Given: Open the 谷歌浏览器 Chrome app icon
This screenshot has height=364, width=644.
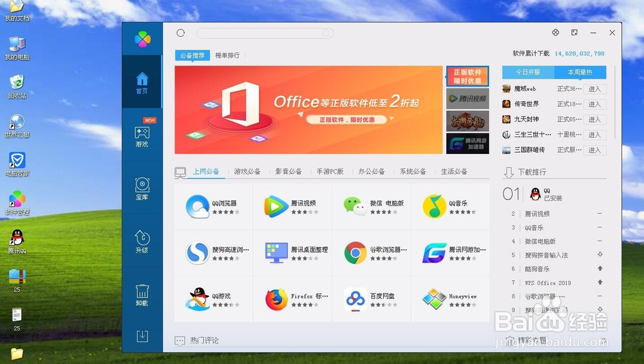Looking at the screenshot, I should 355,253.
